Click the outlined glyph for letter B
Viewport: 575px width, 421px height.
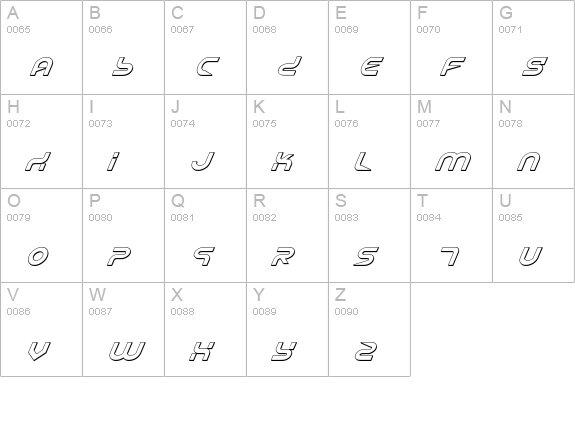coord(123,67)
